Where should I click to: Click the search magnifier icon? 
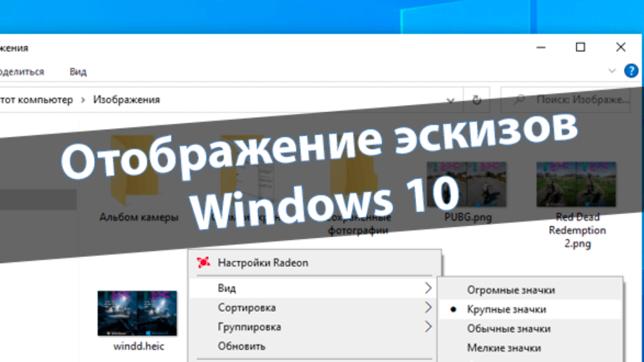point(519,100)
